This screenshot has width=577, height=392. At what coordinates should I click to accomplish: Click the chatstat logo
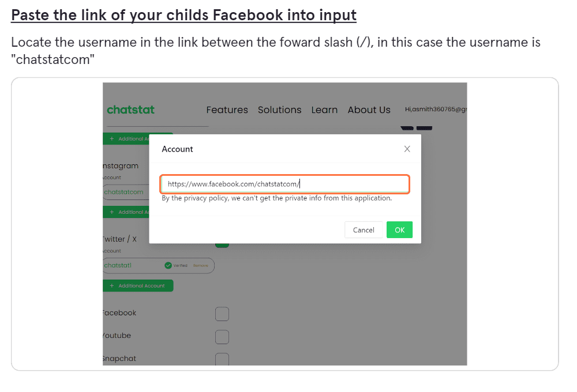pos(130,110)
